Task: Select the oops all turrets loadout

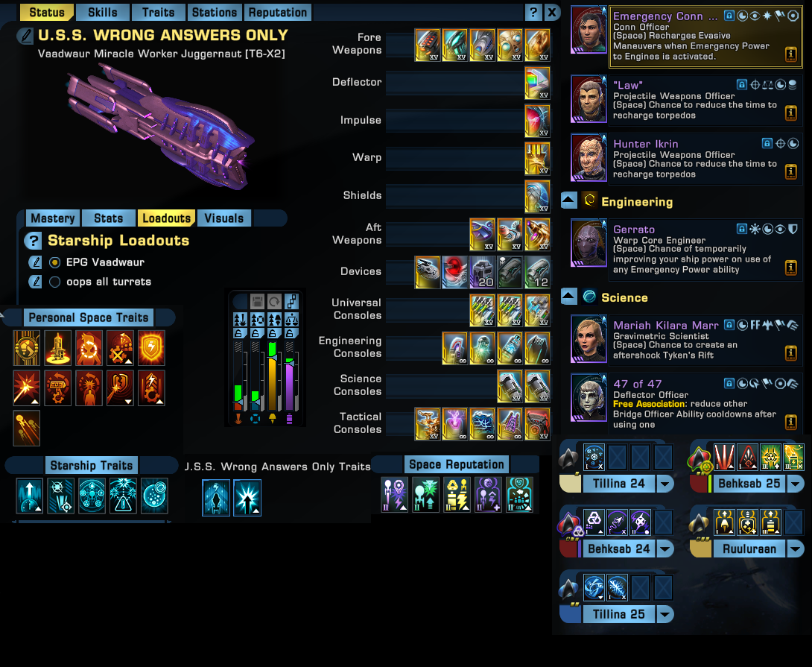Action: (54, 282)
